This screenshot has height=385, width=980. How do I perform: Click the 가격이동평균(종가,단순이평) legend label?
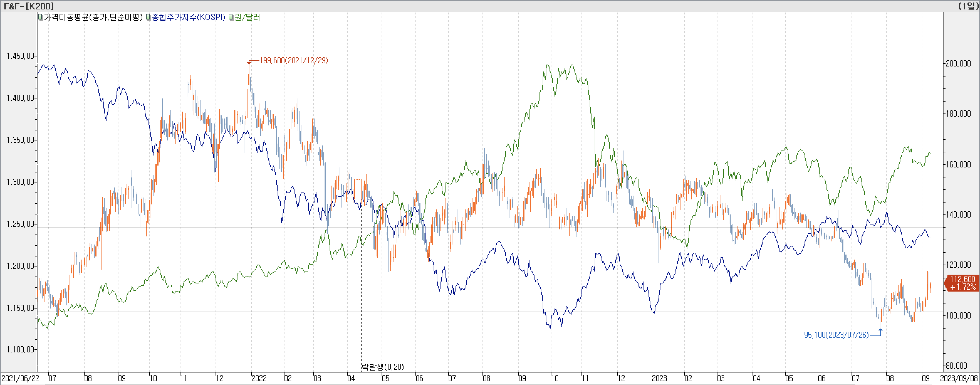(93, 17)
